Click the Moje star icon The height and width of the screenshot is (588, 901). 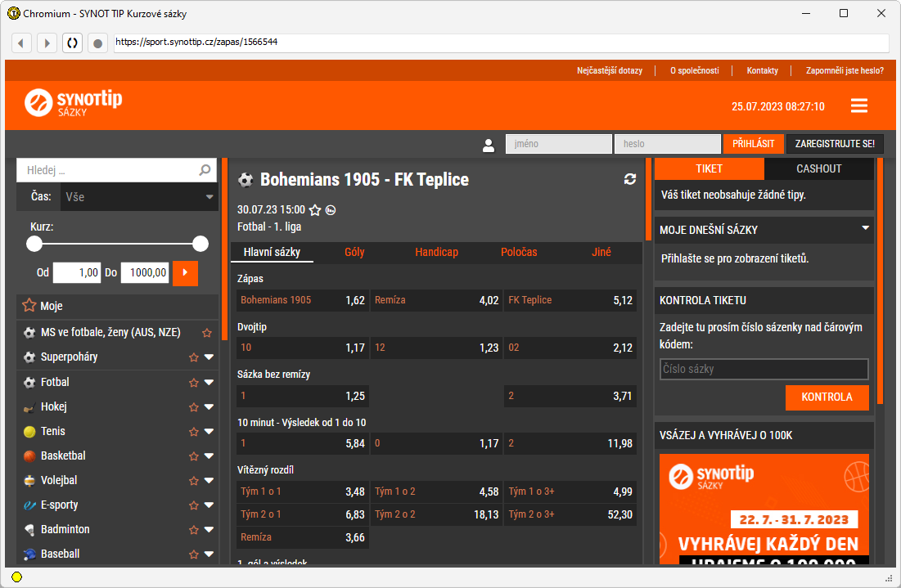(29, 306)
